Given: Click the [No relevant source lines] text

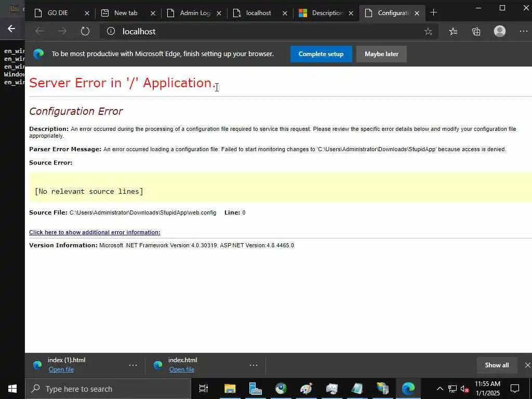Looking at the screenshot, I should click(x=89, y=191).
